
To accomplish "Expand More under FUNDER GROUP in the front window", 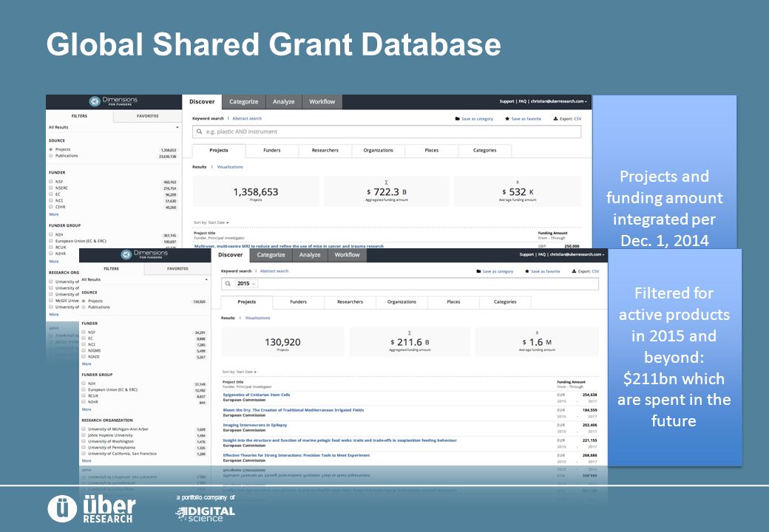I will point(87,409).
